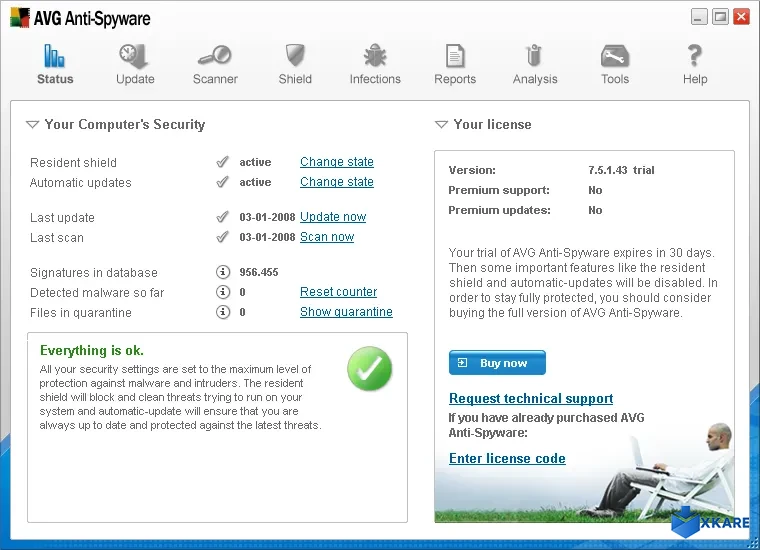Open the Analysis toolbar icon

point(534,56)
